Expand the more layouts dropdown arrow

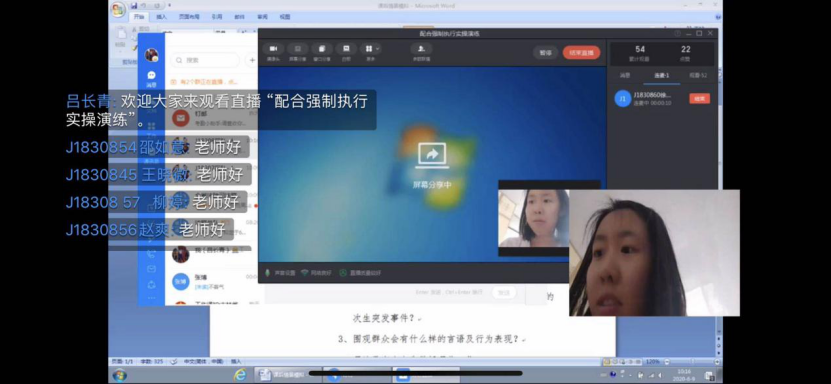tap(378, 49)
